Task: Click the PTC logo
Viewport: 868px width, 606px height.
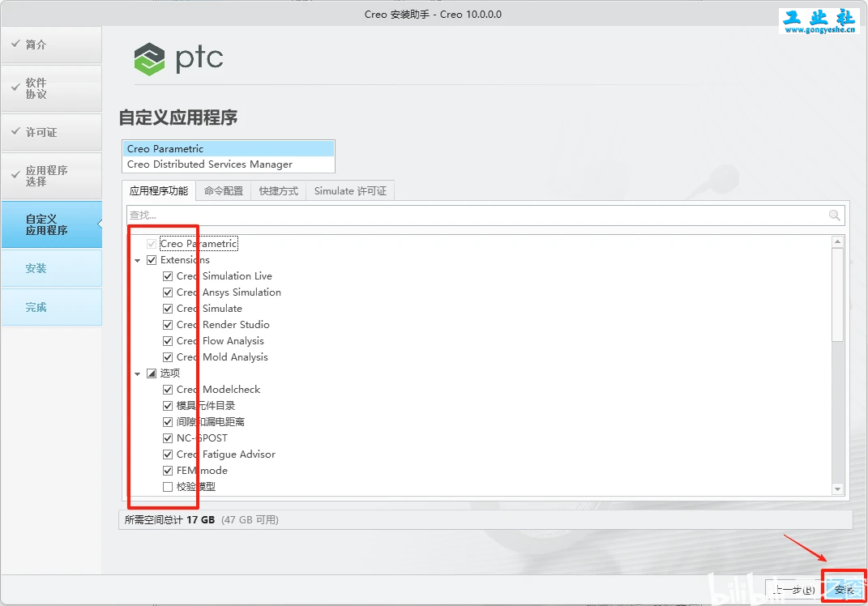Action: pyautogui.click(x=178, y=58)
